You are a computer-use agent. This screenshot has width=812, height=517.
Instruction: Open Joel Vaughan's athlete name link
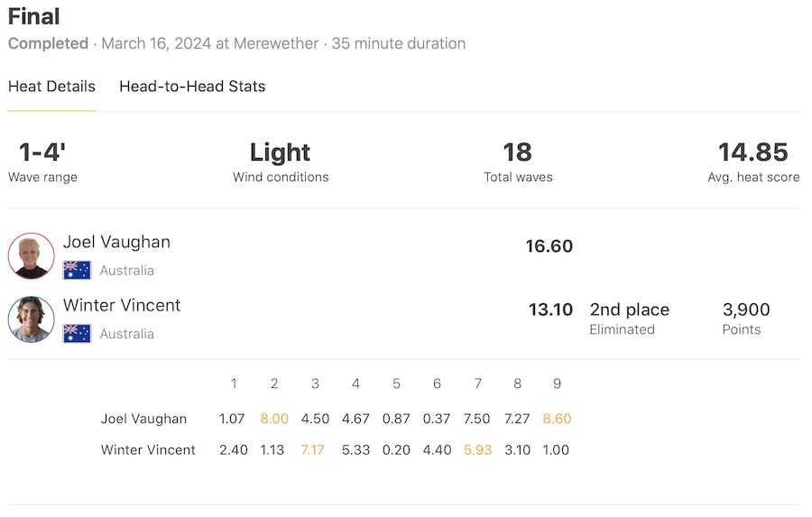(116, 242)
